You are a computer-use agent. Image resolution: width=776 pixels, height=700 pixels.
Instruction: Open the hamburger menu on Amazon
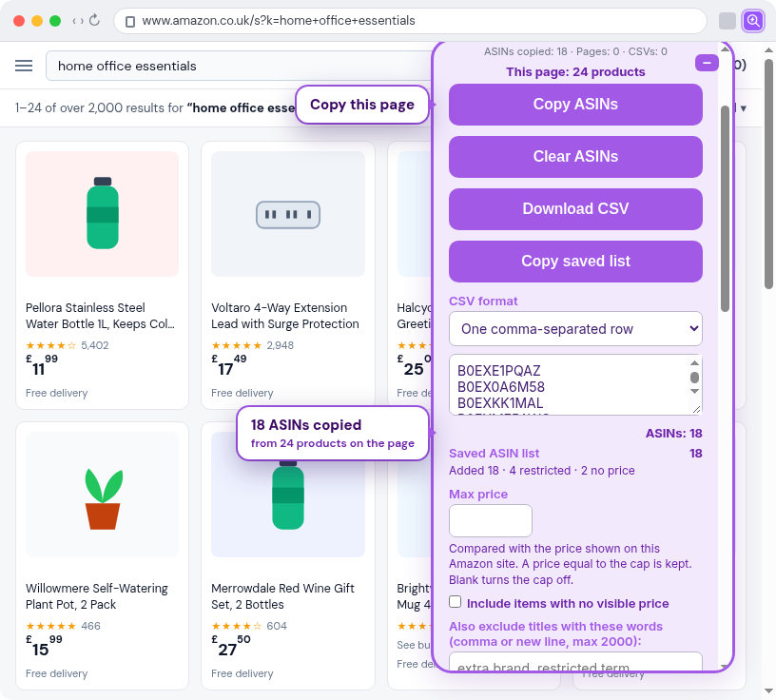pyautogui.click(x=24, y=66)
